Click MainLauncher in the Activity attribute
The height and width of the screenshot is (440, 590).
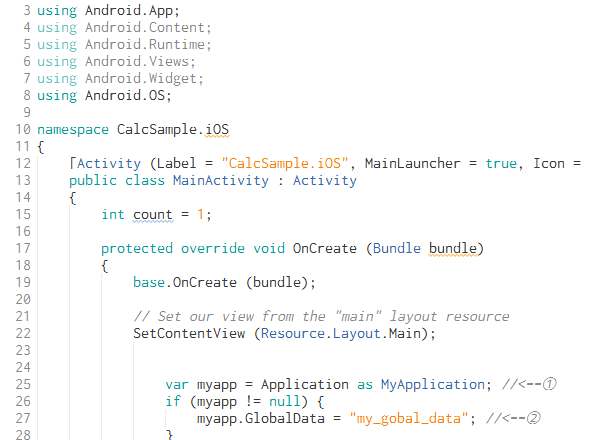[412, 163]
